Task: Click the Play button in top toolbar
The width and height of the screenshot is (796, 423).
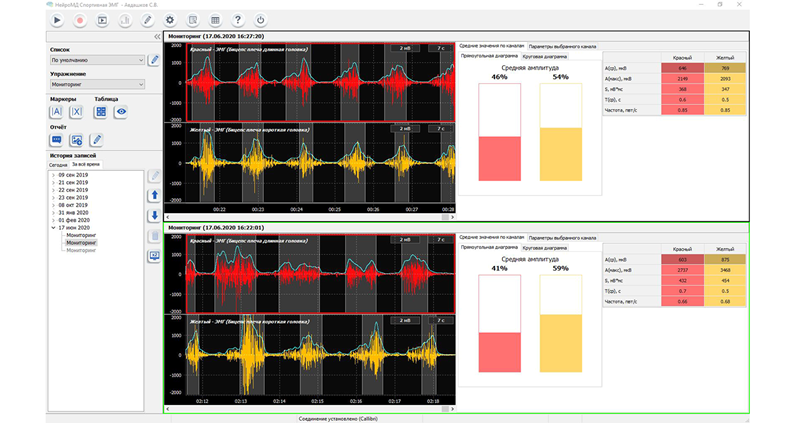Action: point(58,20)
